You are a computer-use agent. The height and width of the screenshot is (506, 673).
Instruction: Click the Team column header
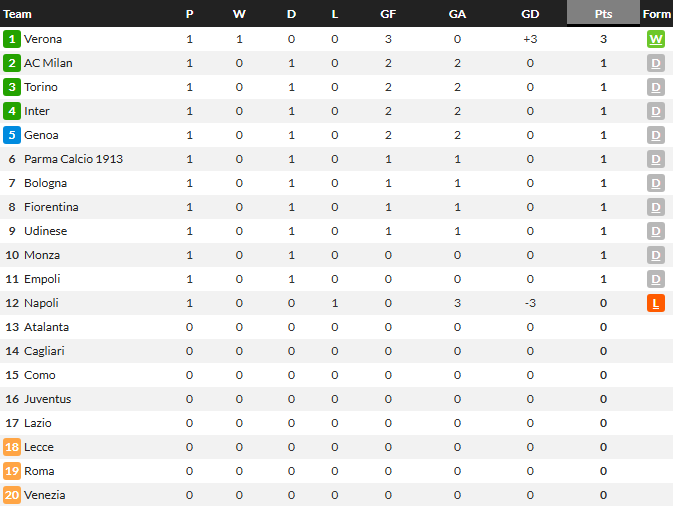pyautogui.click(x=17, y=14)
